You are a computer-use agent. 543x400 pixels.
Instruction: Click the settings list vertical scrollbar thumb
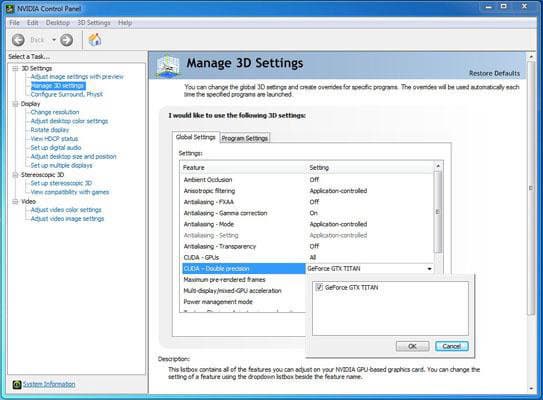tap(438, 212)
